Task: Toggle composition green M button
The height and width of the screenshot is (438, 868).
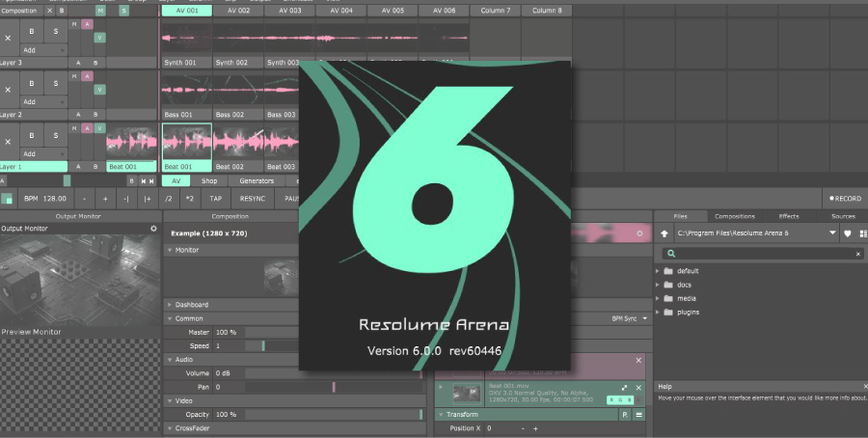Action: click(100, 11)
